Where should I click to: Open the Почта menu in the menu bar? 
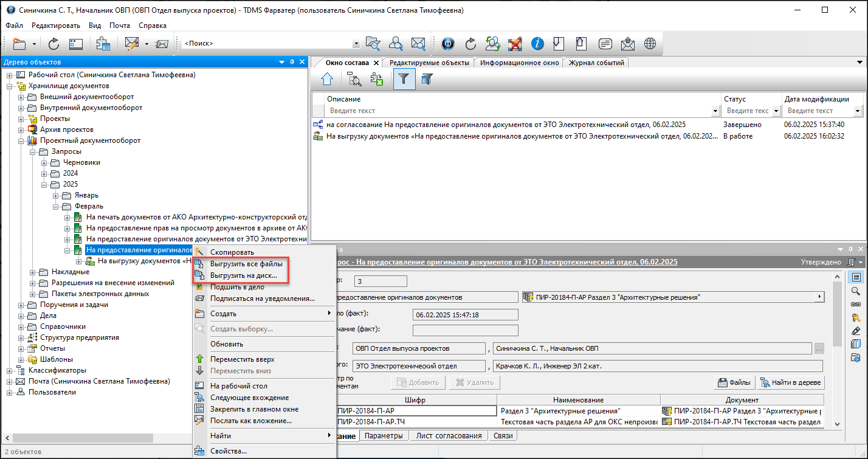point(120,26)
